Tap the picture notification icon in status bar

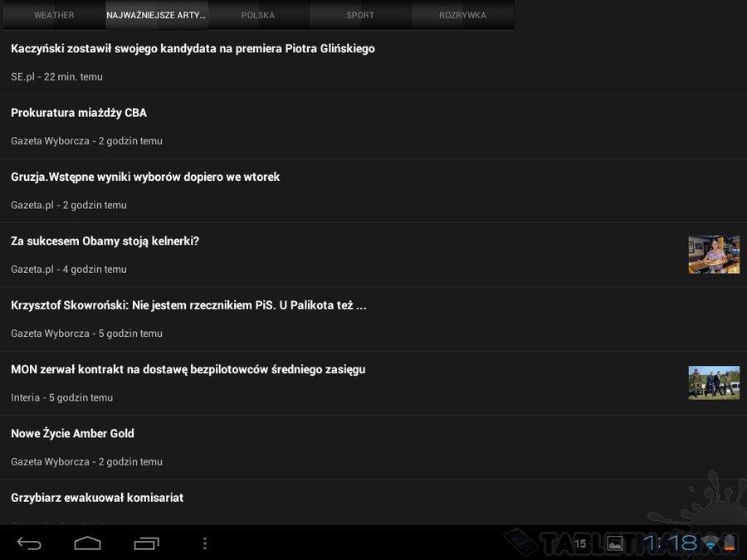(614, 543)
